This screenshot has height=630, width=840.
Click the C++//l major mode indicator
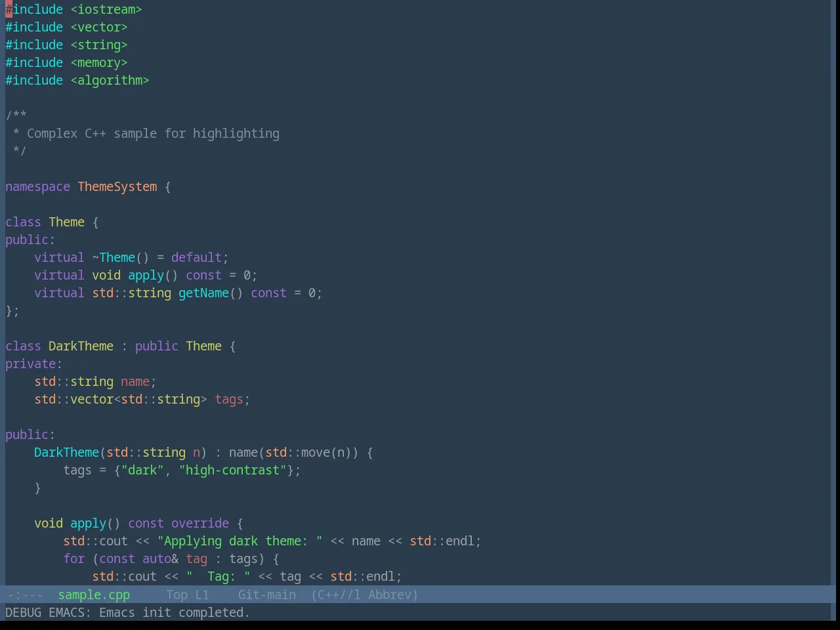click(336, 595)
